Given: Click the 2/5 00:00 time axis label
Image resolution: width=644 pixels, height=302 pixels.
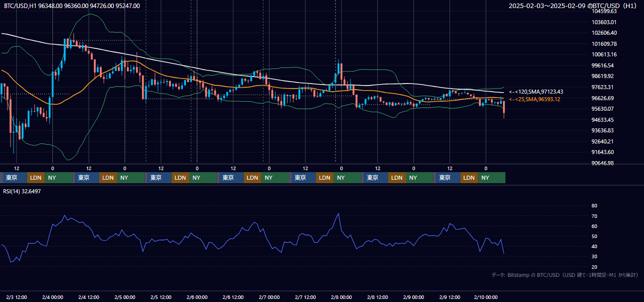Looking at the screenshot, I should [x=125, y=297].
